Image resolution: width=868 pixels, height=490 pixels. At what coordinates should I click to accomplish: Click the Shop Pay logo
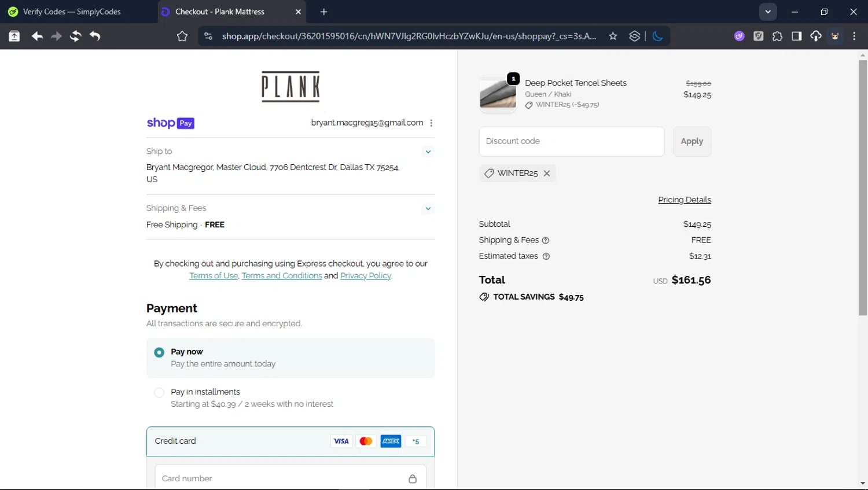click(x=170, y=123)
